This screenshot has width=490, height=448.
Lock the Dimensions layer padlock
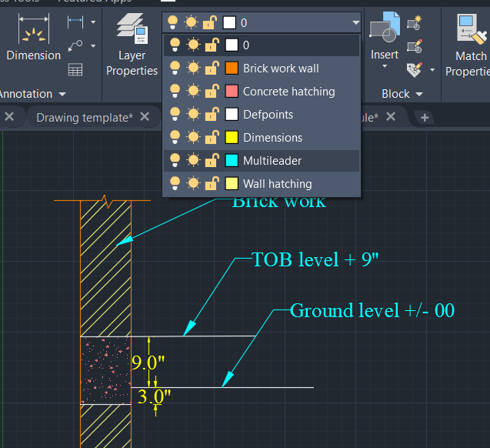click(212, 137)
